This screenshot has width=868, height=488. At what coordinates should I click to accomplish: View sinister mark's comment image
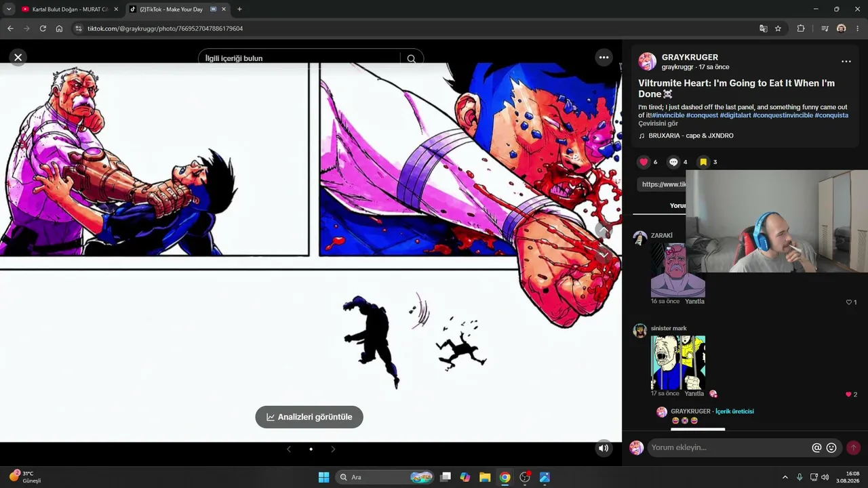pos(678,363)
